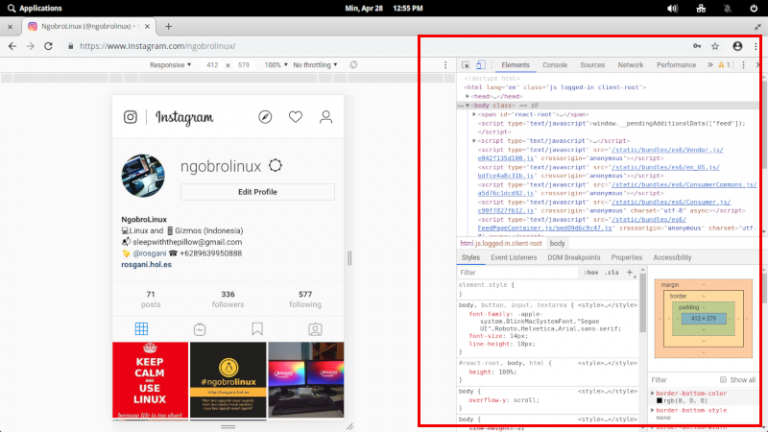
Task: Click the Instagram profile person icon
Action: (x=326, y=117)
